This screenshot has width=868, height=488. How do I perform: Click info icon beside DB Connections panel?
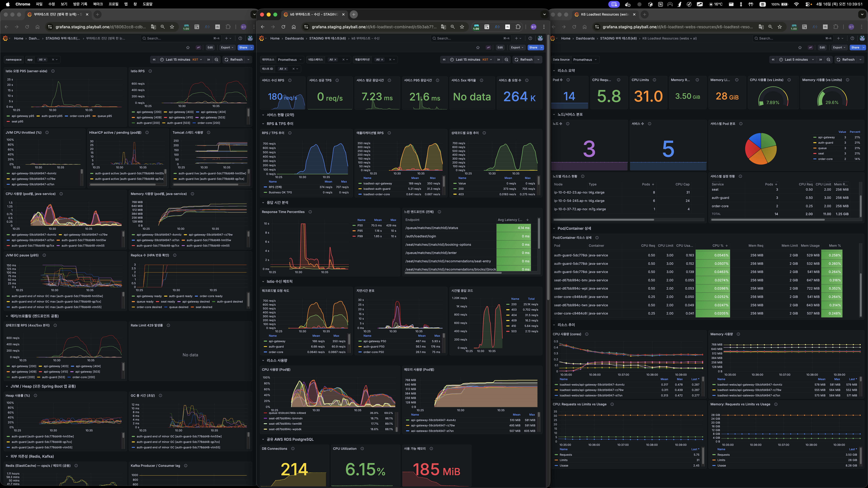(293, 449)
